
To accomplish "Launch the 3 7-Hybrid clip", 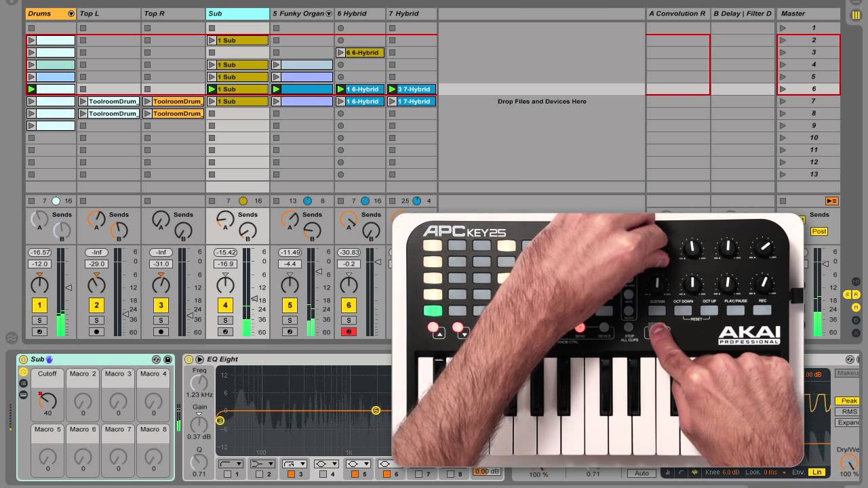I will (x=393, y=89).
